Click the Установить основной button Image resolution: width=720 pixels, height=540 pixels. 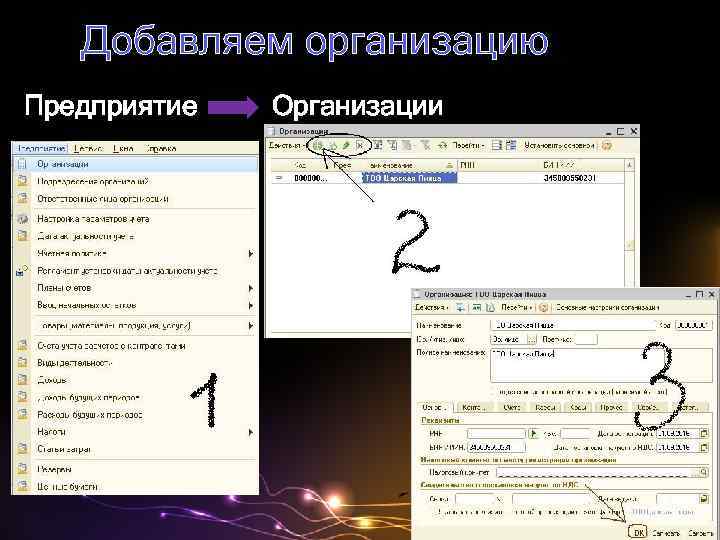pos(559,146)
